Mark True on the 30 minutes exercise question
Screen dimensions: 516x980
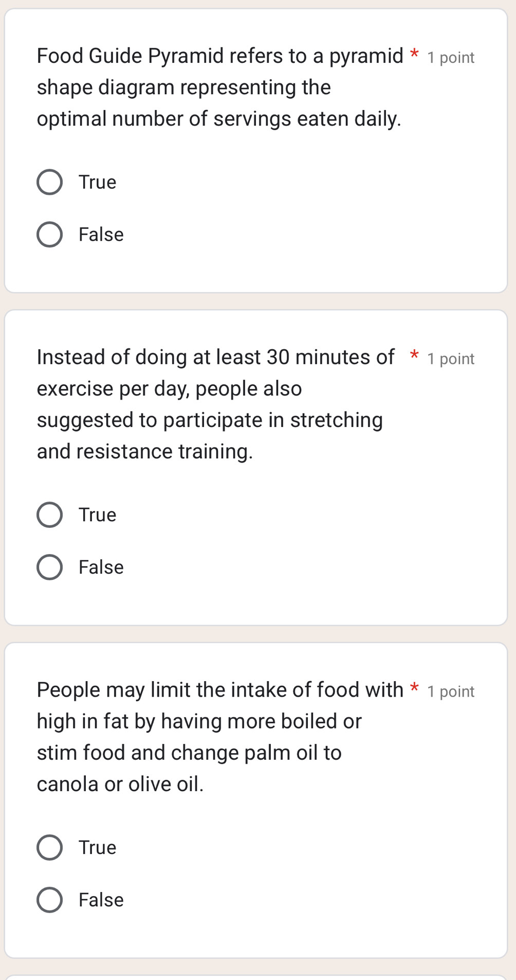tap(50, 514)
